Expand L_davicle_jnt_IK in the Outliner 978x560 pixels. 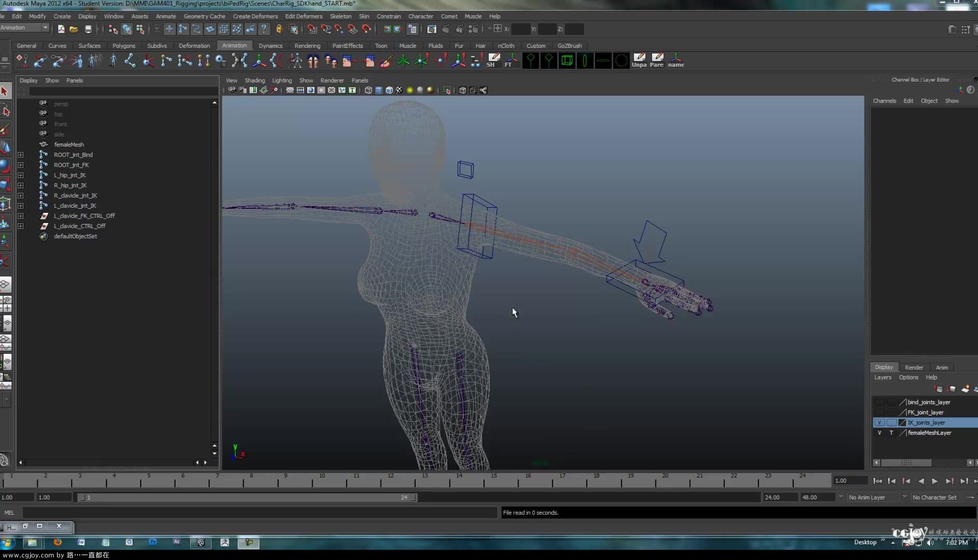21,206
